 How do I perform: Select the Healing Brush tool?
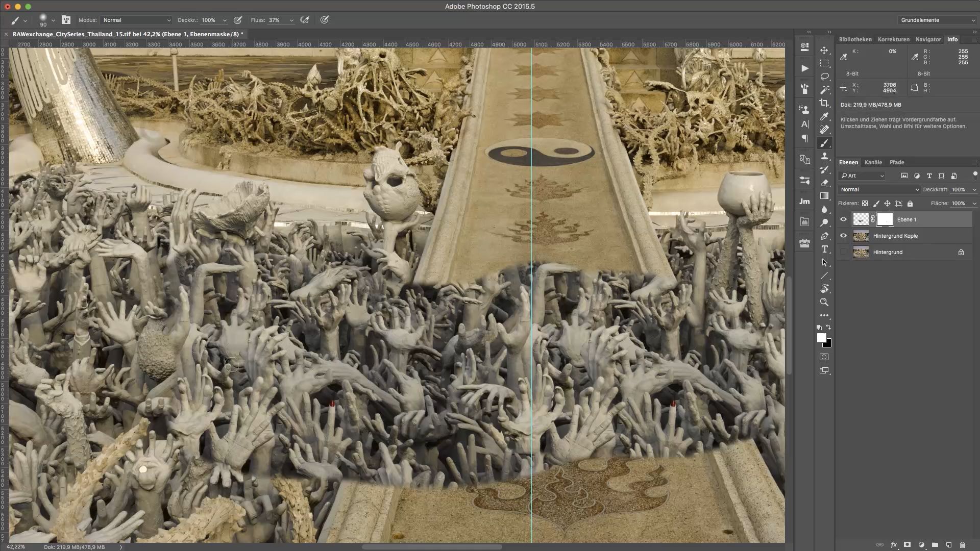824,130
